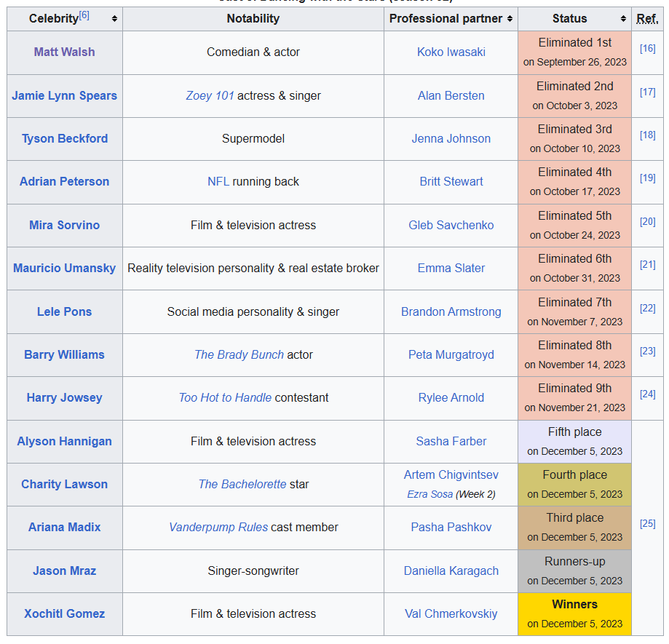Follow the NFL link
Screen dimensions: 669x644
(218, 182)
